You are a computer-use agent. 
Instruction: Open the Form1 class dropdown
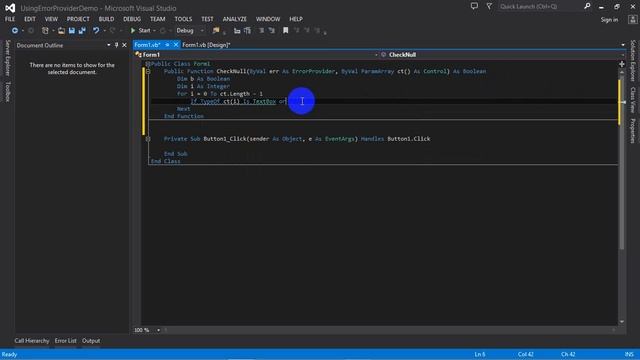(256, 55)
